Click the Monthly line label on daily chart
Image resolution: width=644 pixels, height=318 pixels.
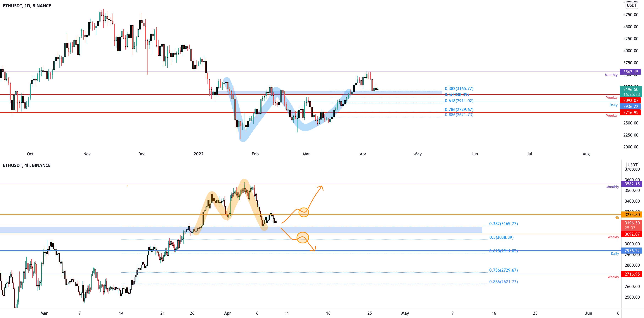pyautogui.click(x=611, y=75)
